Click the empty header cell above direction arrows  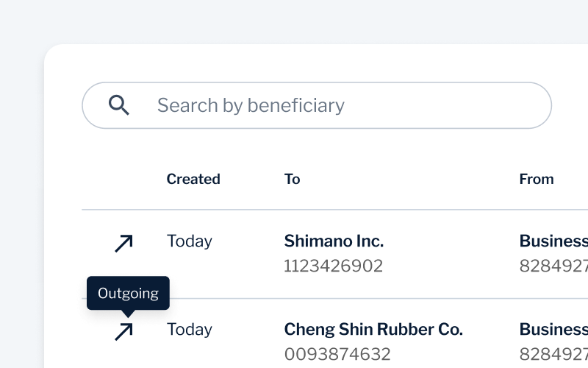(x=123, y=179)
